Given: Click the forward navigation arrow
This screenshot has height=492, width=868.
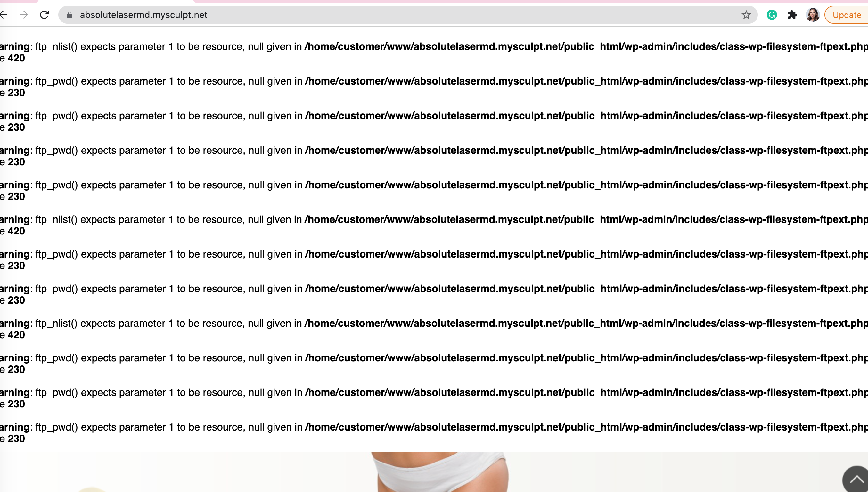Looking at the screenshot, I should (x=24, y=14).
